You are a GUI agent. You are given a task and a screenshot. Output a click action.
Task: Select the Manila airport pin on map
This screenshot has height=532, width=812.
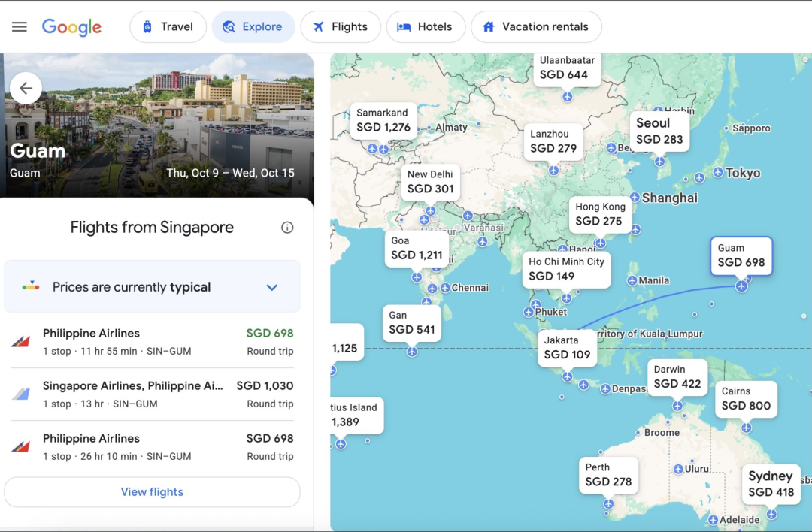click(x=632, y=280)
